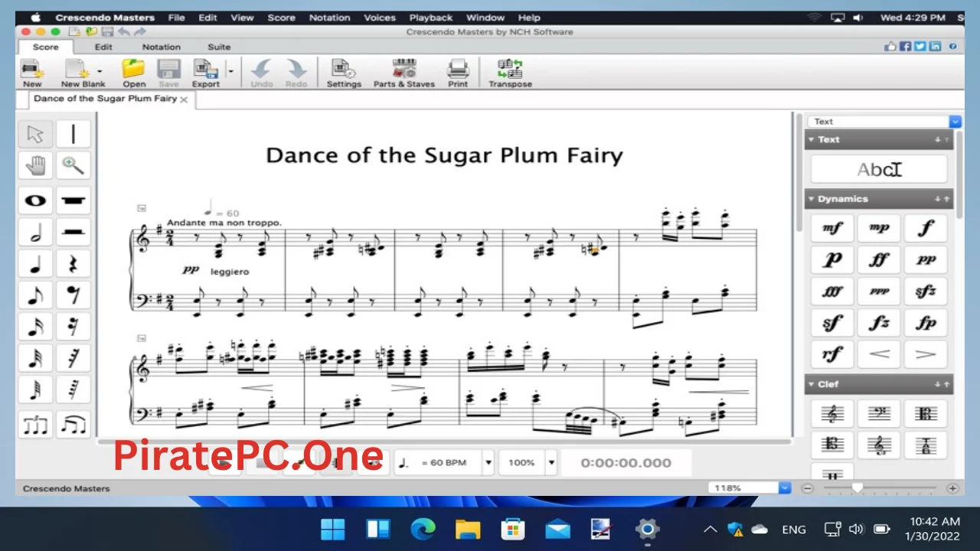The image size is (980, 551).
Task: Collapse the Text palette section
Action: click(811, 139)
